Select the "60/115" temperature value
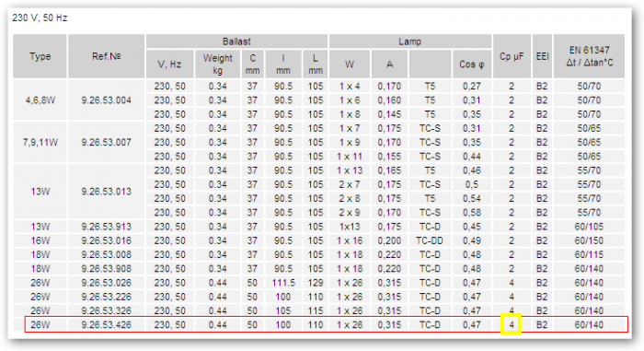Screen dimensions: 644x351 pyautogui.click(x=589, y=254)
